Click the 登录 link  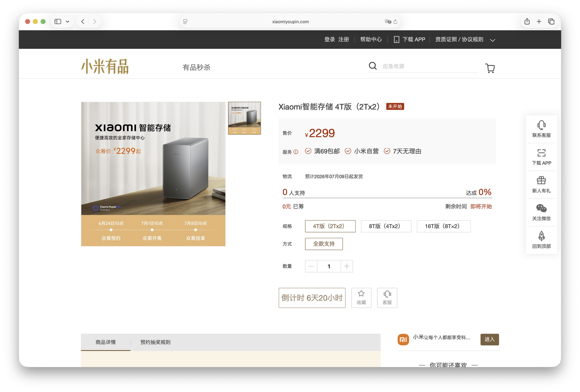click(329, 39)
